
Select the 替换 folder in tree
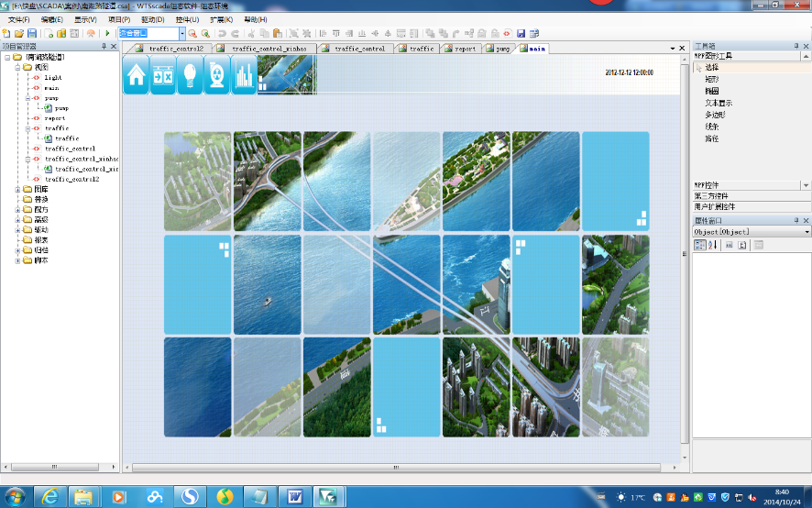coord(41,199)
